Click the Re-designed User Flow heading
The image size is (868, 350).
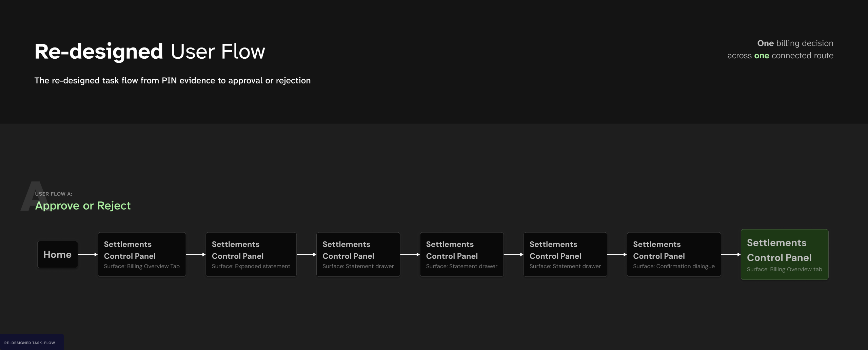pos(150,52)
